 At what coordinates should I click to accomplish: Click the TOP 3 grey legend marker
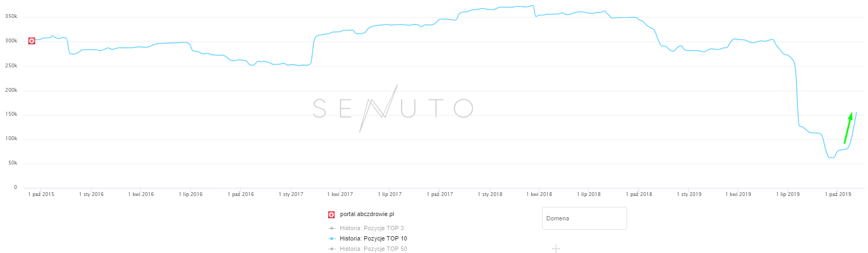pyautogui.click(x=331, y=228)
